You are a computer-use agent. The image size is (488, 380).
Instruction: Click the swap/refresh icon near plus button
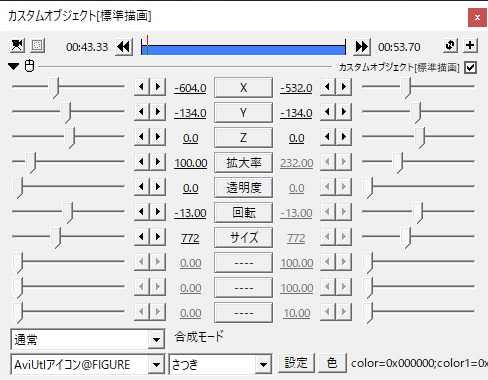[x=450, y=45]
